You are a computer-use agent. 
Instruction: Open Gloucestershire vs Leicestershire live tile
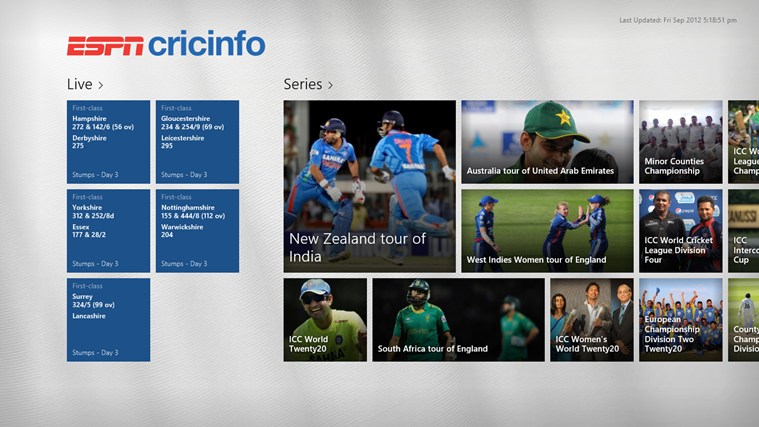coord(197,142)
